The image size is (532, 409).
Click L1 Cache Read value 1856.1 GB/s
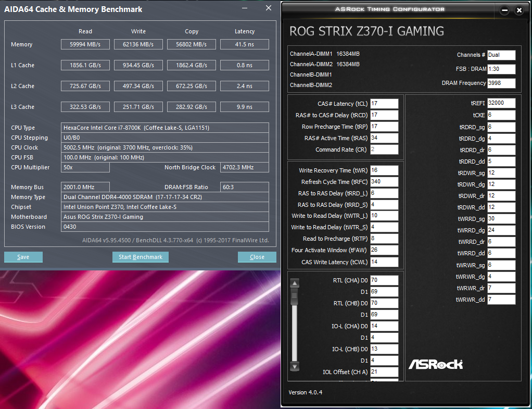tap(85, 65)
